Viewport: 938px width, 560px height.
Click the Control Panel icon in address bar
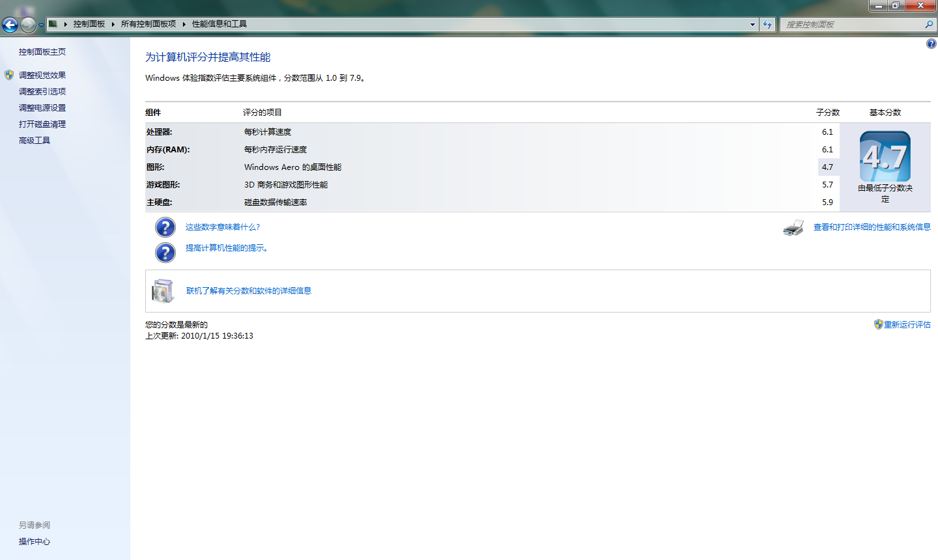(53, 24)
